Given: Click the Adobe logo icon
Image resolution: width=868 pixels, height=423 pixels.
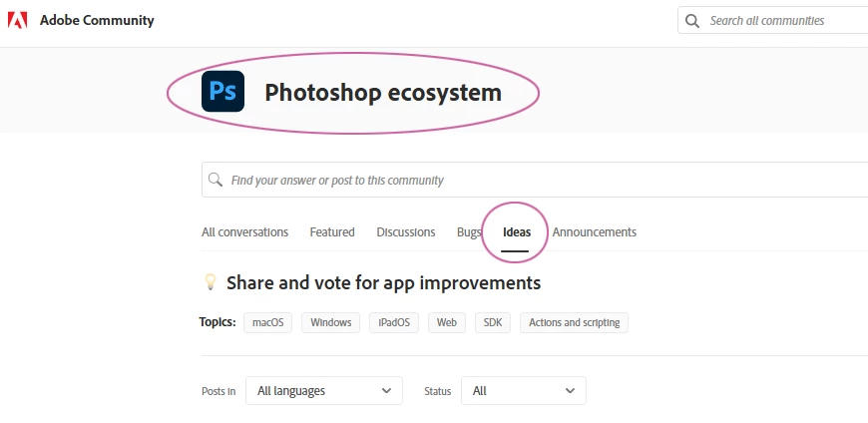Looking at the screenshot, I should point(17,21).
